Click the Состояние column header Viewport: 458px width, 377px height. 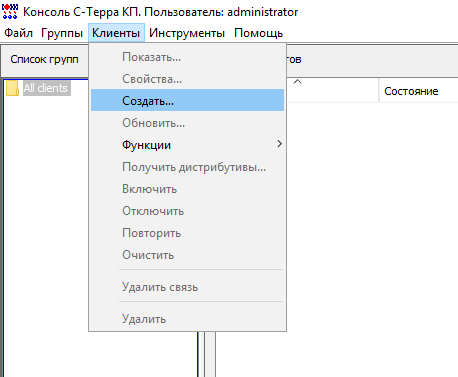[x=418, y=91]
